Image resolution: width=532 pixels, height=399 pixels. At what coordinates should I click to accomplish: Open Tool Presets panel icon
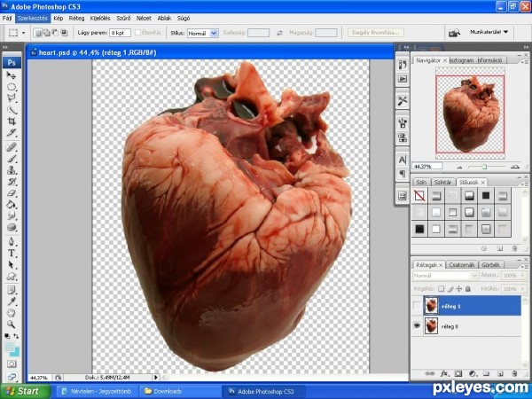click(403, 101)
